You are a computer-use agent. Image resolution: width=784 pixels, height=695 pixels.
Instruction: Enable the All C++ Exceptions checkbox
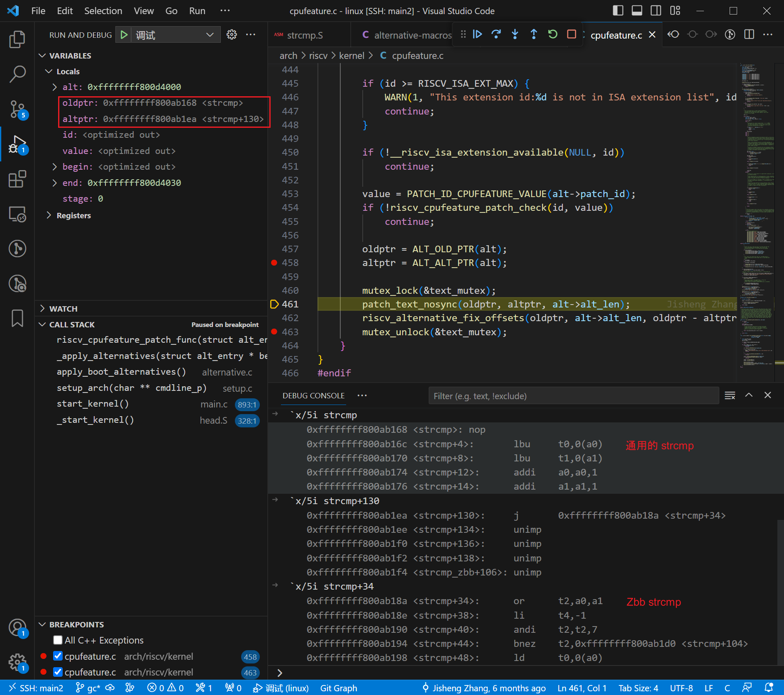[x=58, y=640]
